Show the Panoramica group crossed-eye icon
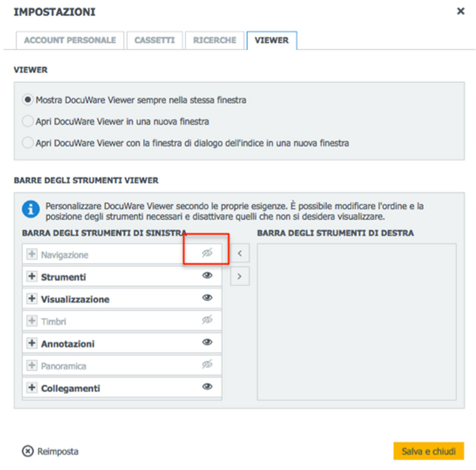This screenshot has height=470, width=476. [207, 364]
